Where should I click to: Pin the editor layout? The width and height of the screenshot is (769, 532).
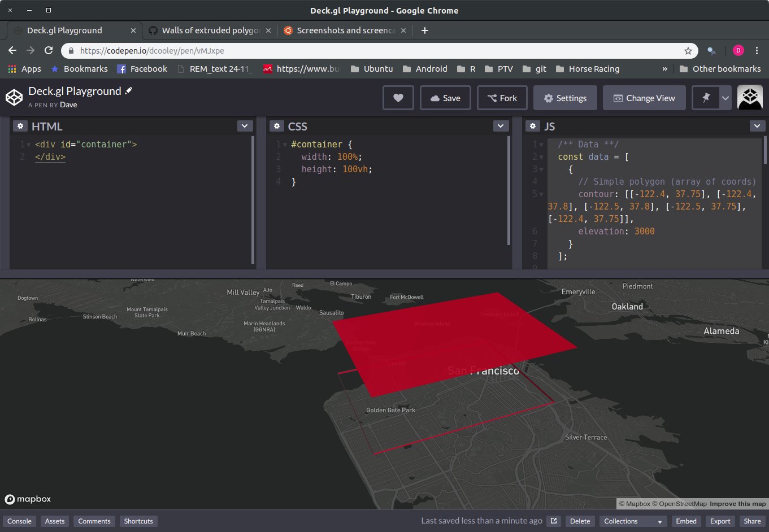click(x=705, y=97)
